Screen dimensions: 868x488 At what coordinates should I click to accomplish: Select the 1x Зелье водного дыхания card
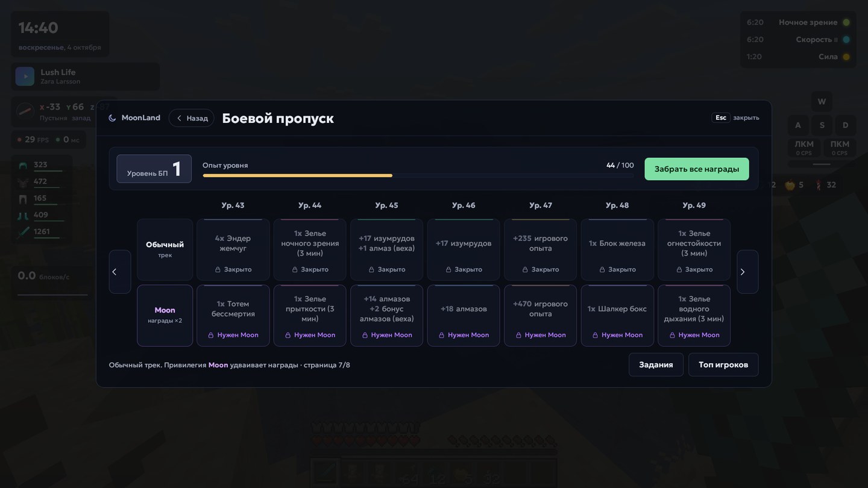(x=694, y=316)
